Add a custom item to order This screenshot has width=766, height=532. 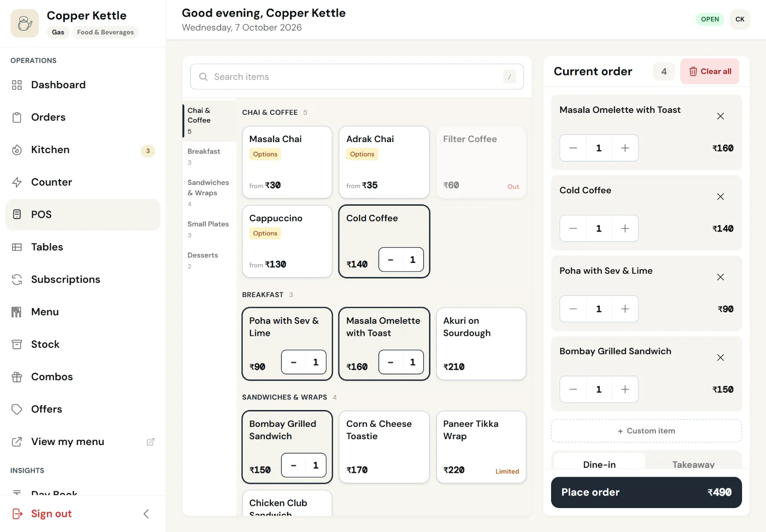[646, 431]
